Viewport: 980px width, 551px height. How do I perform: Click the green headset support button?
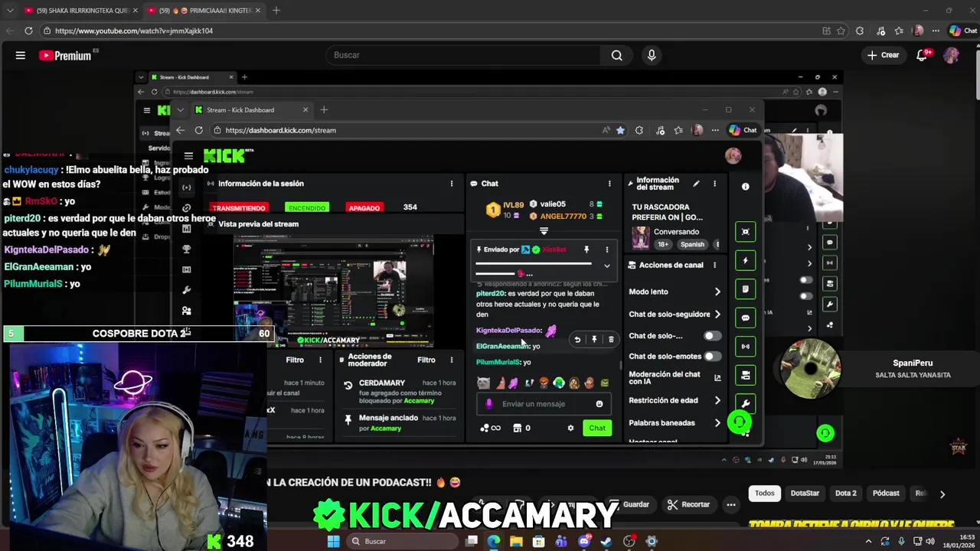coord(740,422)
